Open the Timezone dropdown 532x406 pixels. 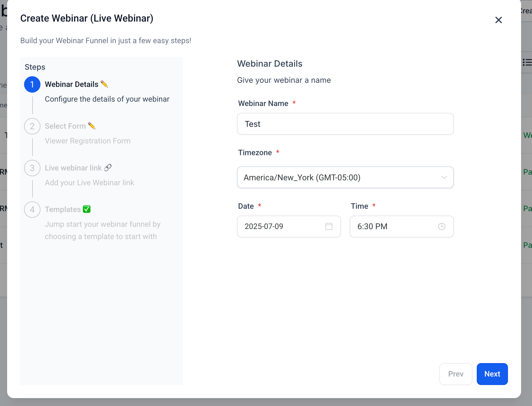[x=345, y=177]
